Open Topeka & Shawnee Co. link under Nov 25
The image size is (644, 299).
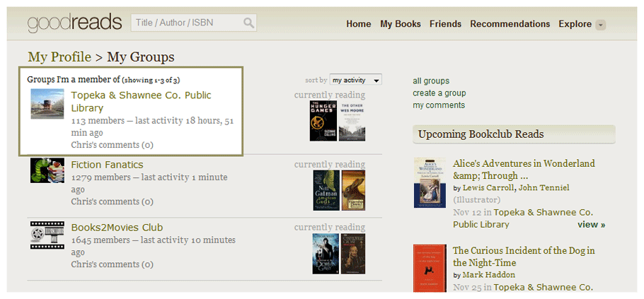(x=544, y=287)
